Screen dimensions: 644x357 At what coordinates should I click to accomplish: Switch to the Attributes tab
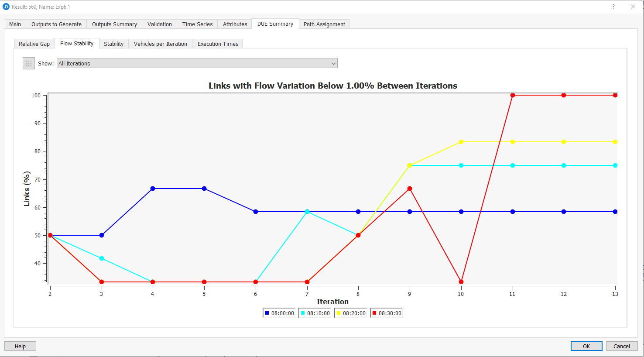(234, 24)
